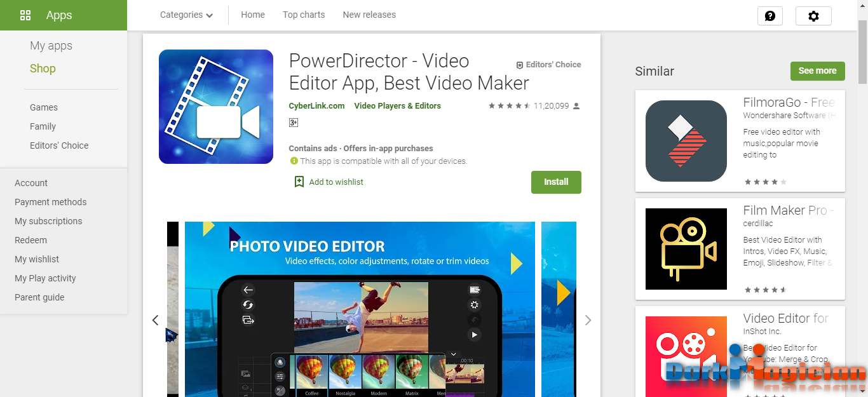The image size is (868, 397).
Task: Click the FilmoraGo - Free title
Action: [x=789, y=102]
